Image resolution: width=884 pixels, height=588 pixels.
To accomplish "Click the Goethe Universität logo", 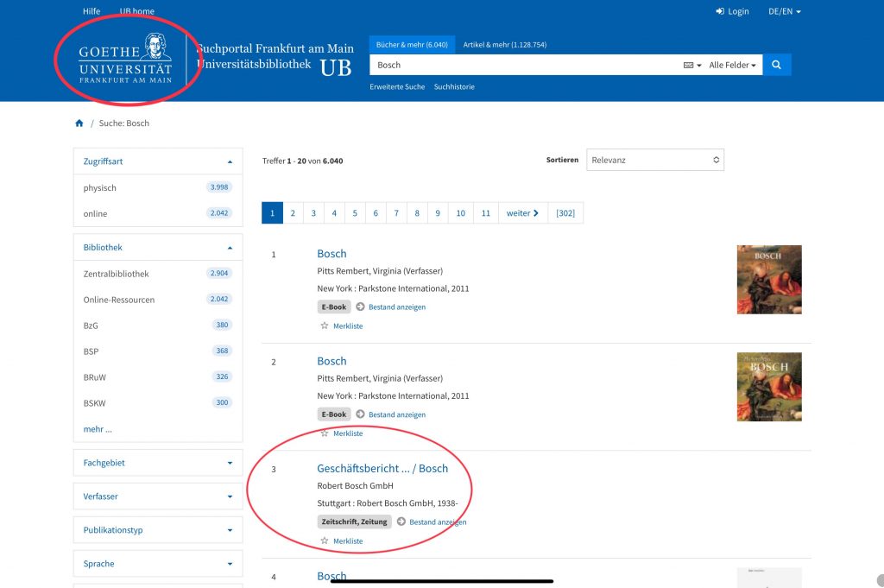I will click(x=126, y=59).
